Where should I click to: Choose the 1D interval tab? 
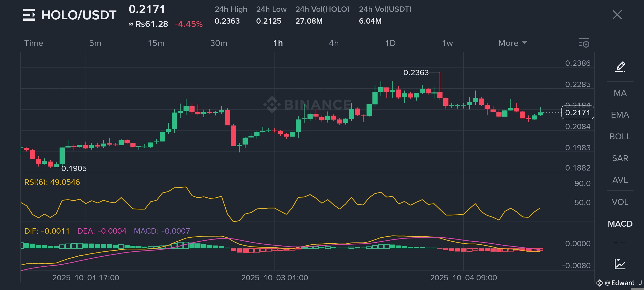click(x=390, y=43)
